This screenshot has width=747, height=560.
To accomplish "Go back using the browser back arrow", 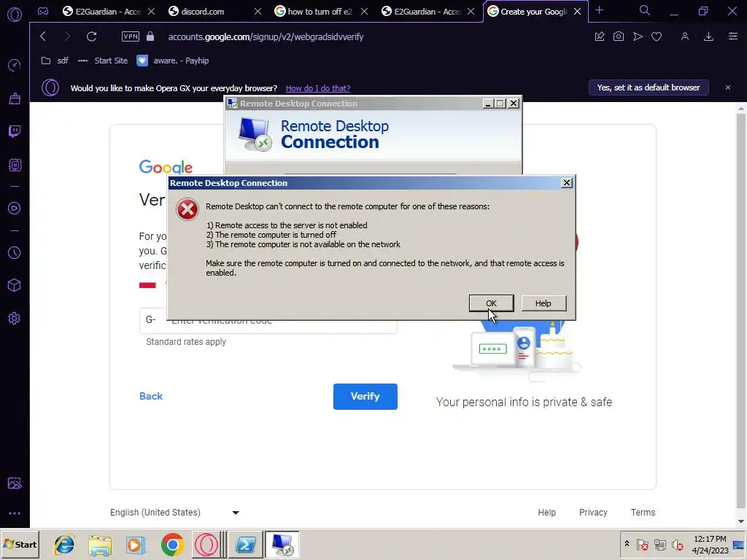I will [x=43, y=36].
